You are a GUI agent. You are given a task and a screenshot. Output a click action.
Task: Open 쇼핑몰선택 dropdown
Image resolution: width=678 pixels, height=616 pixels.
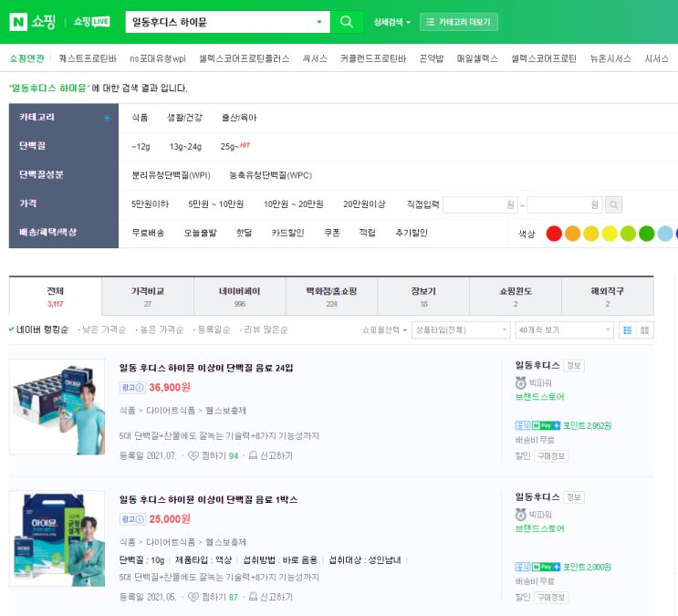[x=384, y=330]
